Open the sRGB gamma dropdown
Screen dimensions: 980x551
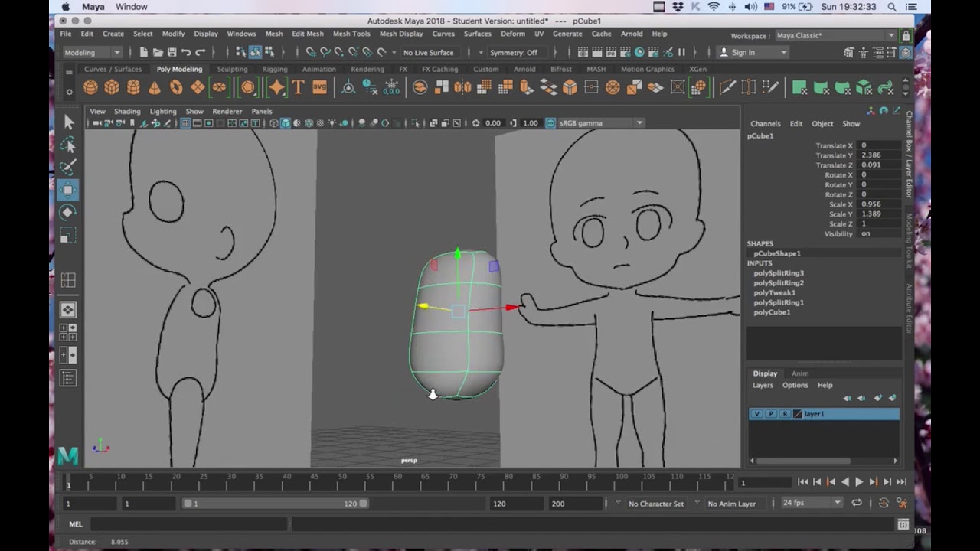click(601, 123)
